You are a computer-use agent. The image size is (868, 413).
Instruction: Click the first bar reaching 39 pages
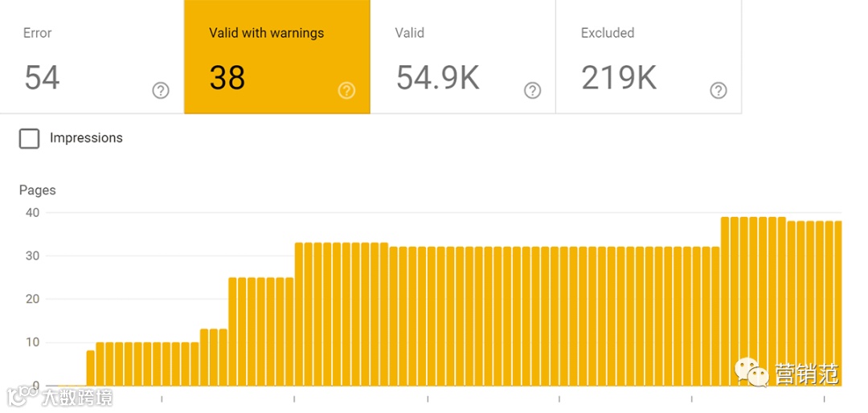725,301
